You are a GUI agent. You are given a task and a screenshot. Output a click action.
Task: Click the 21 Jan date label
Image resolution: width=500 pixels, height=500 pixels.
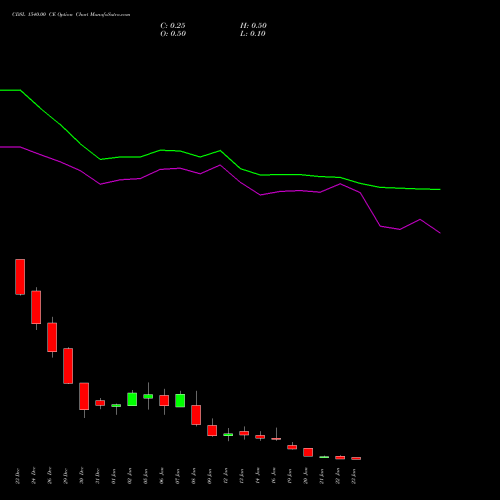coord(322,476)
